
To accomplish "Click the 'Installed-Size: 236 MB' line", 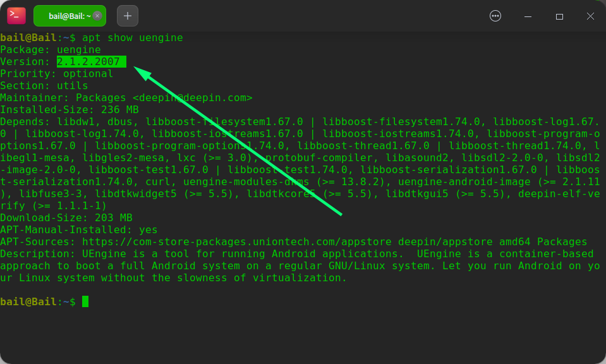I will coord(69,110).
